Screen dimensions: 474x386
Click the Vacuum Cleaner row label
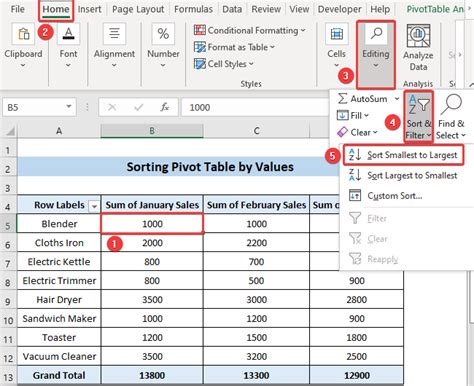59,356
